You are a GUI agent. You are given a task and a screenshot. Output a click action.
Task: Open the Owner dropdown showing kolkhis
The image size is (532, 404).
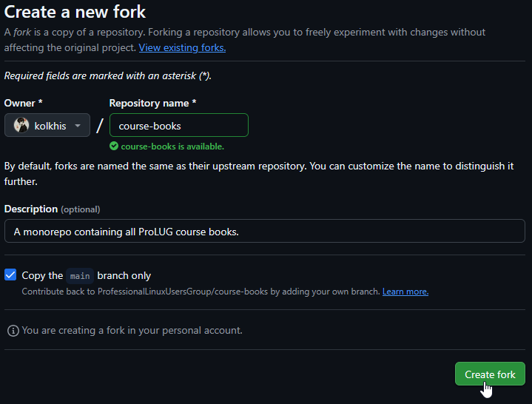point(47,126)
